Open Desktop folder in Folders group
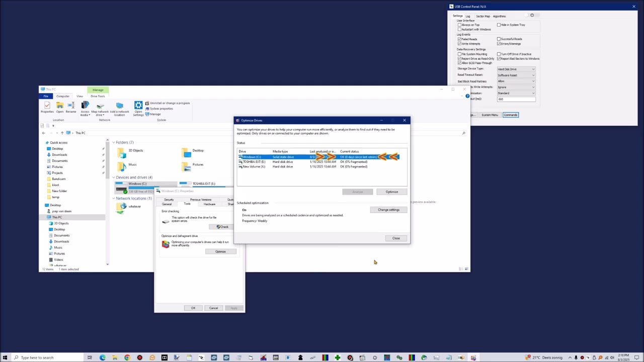The height and width of the screenshot is (362, 644). click(x=187, y=153)
